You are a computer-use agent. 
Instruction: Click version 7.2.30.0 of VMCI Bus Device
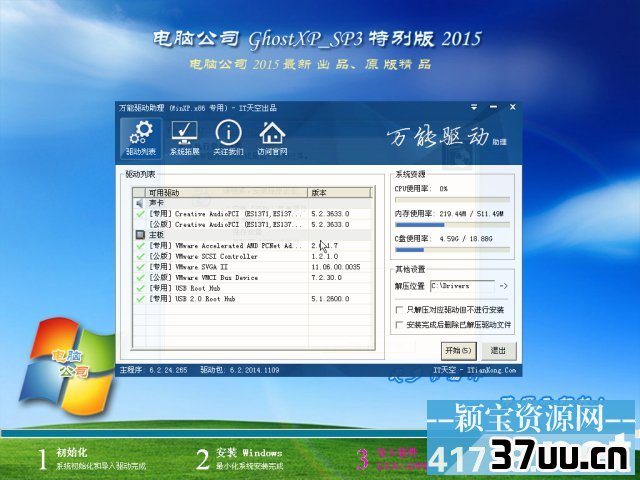point(326,278)
